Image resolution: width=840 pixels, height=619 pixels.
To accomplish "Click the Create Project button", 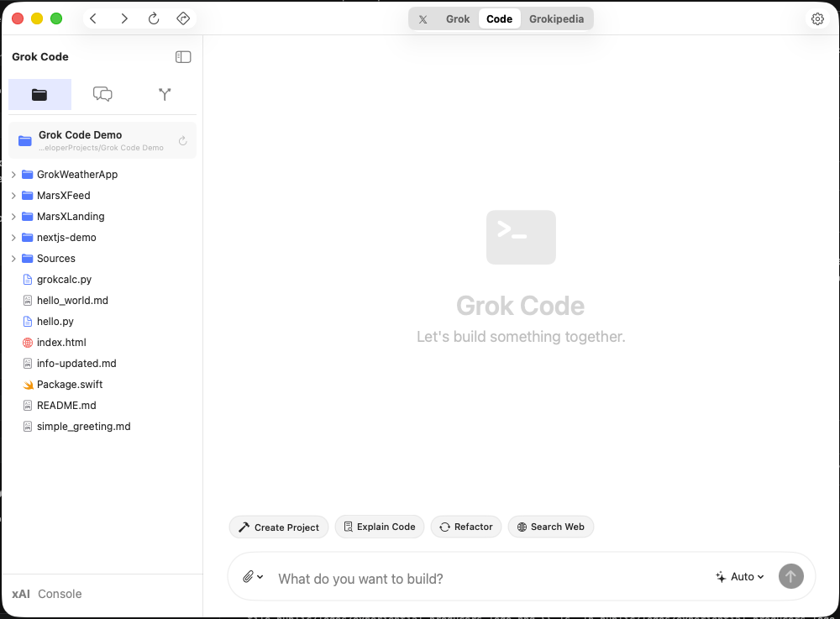I will (278, 527).
